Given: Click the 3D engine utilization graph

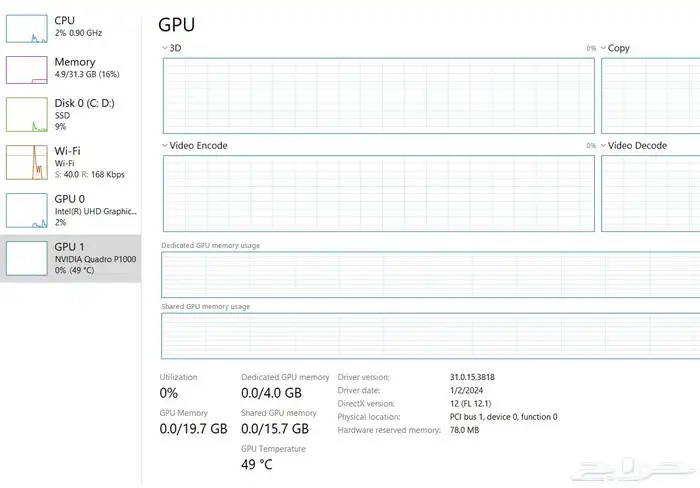Looking at the screenshot, I should (x=378, y=96).
